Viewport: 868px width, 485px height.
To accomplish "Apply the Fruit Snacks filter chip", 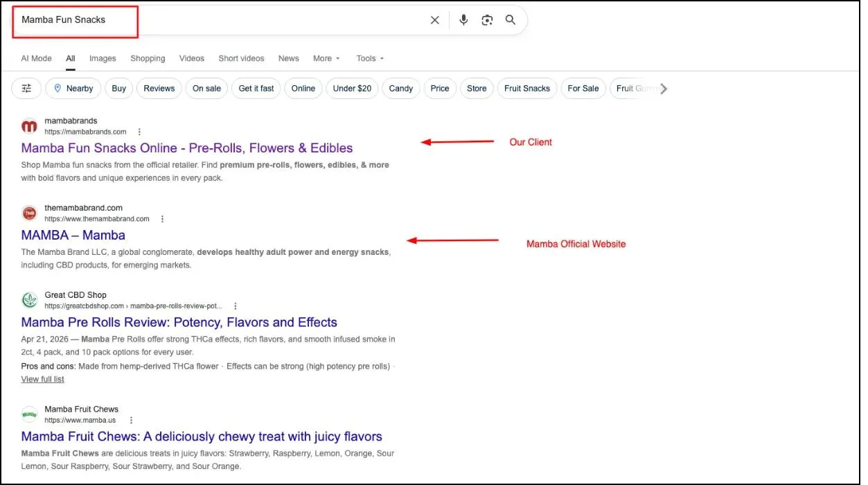I will 527,88.
